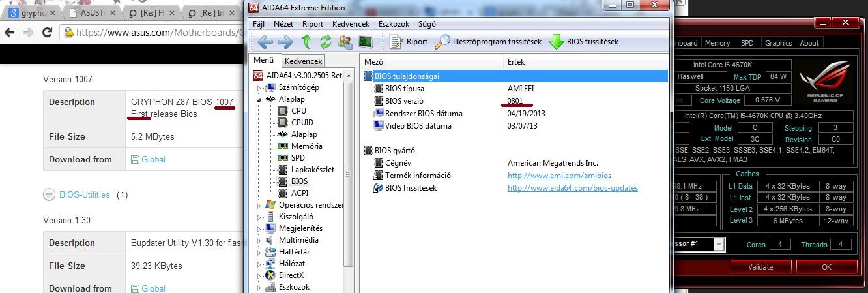
Task: Select AIDA64 v3.00.2505 root tree item
Action: click(x=297, y=76)
